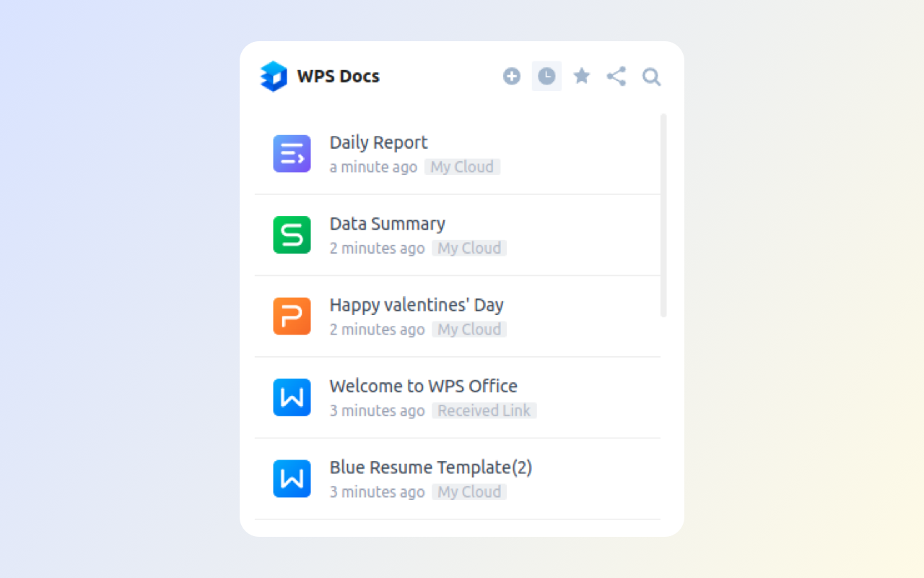The height and width of the screenshot is (578, 924).
Task: Click the 'a minute ago' timestamp of Daily Report
Action: click(373, 167)
